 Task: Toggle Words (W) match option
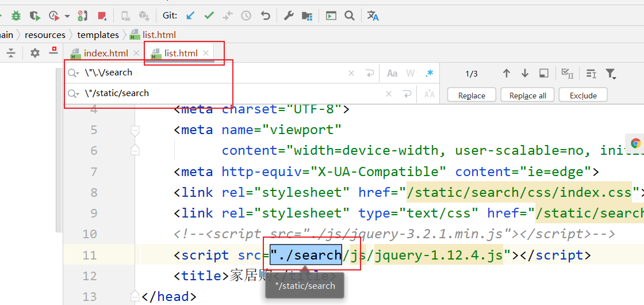click(411, 73)
